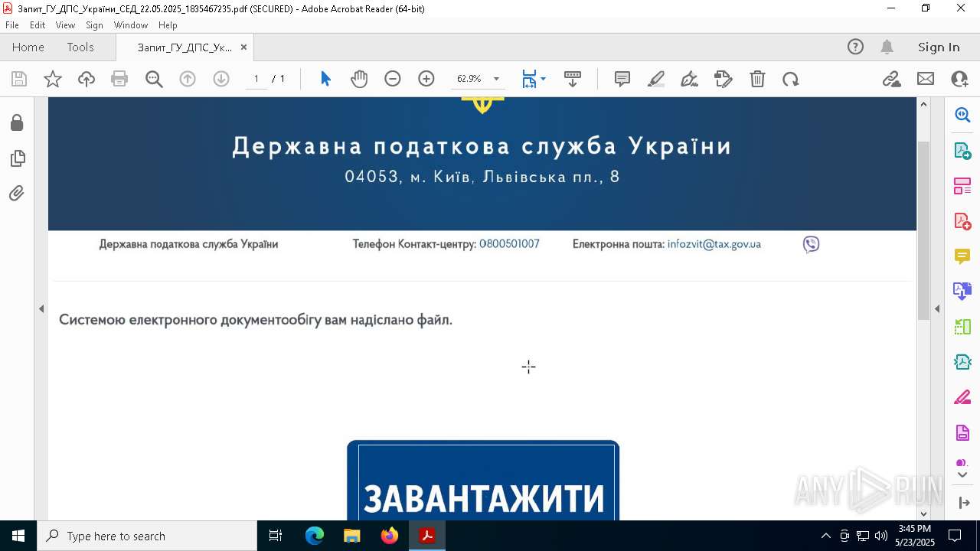Click the stamp tool icon
This screenshot has width=980, height=551.
point(724,79)
